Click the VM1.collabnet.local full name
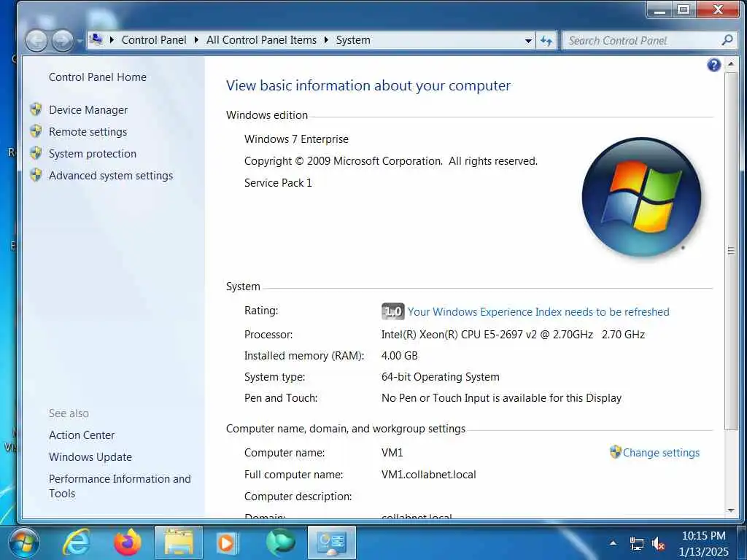 point(428,475)
